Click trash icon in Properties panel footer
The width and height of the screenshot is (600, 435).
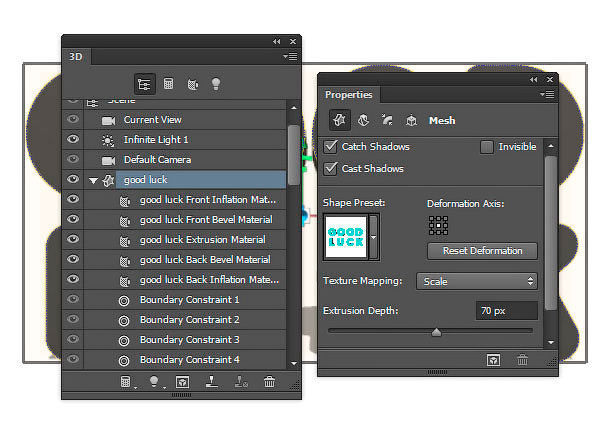coord(522,360)
